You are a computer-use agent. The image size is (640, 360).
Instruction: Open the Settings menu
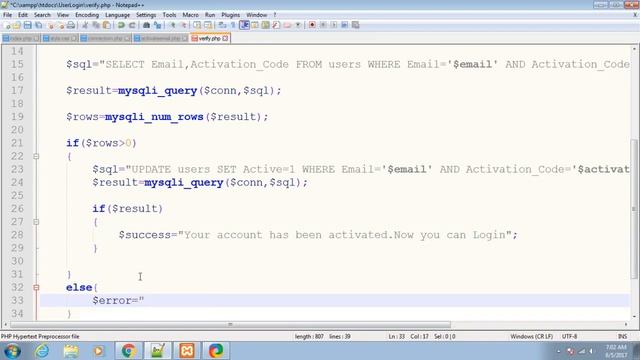(x=146, y=15)
